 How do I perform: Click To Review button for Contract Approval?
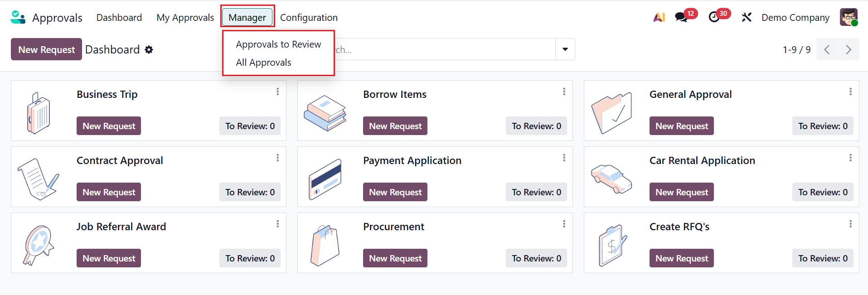250,192
